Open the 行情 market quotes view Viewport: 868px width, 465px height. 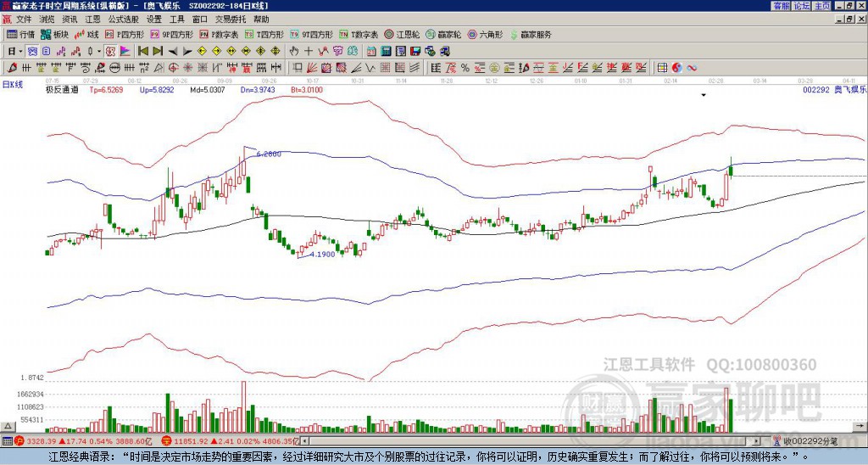coord(20,34)
